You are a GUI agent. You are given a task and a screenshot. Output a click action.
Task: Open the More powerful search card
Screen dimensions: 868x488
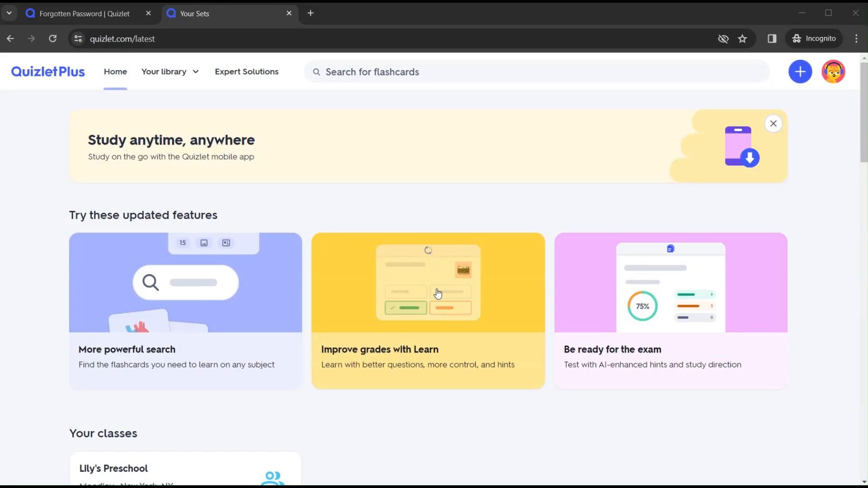click(x=185, y=310)
